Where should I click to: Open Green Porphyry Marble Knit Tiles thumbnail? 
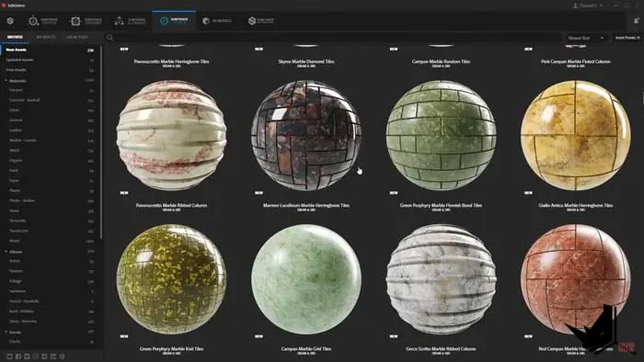172,278
